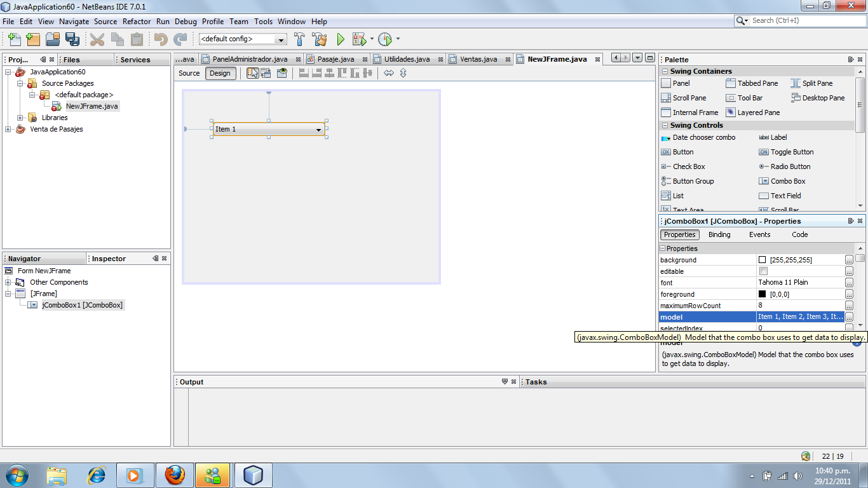868x488 pixels.
Task: Save all open files
Action: (x=73, y=39)
